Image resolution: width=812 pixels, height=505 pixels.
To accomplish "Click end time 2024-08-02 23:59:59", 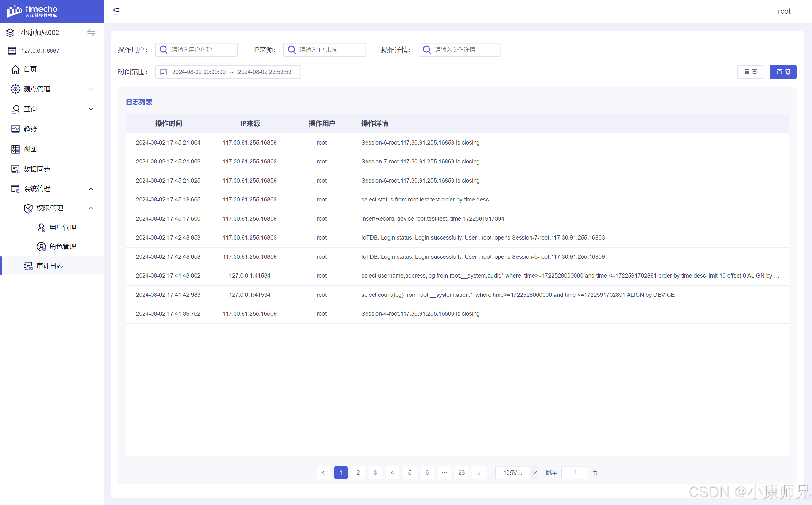I will click(265, 72).
